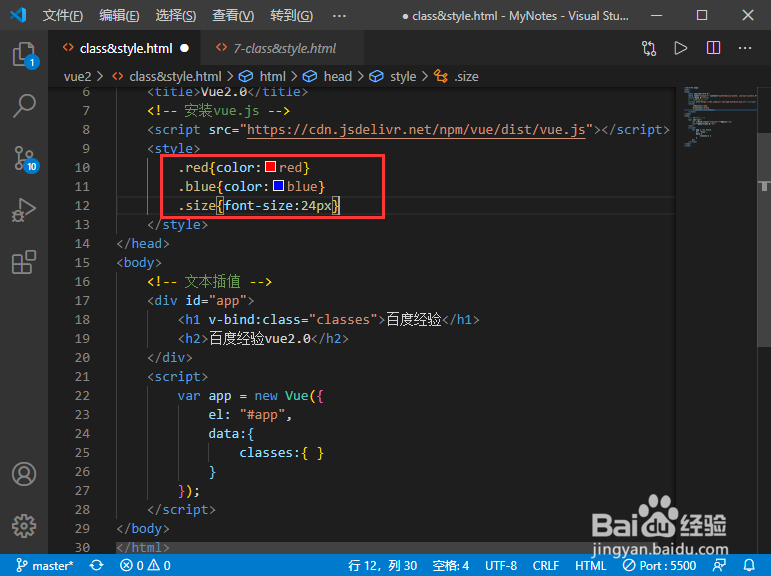Screen dimensions: 771x576
Task: Click the 'v-bind:class' attribute text
Action: [254, 320]
